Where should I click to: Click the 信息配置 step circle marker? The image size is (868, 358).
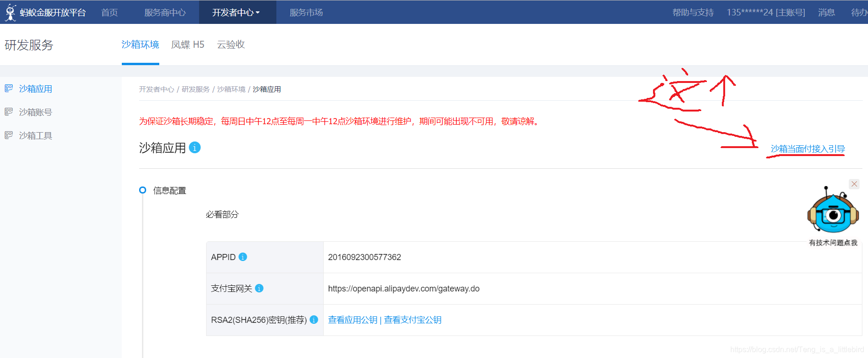[x=143, y=190]
